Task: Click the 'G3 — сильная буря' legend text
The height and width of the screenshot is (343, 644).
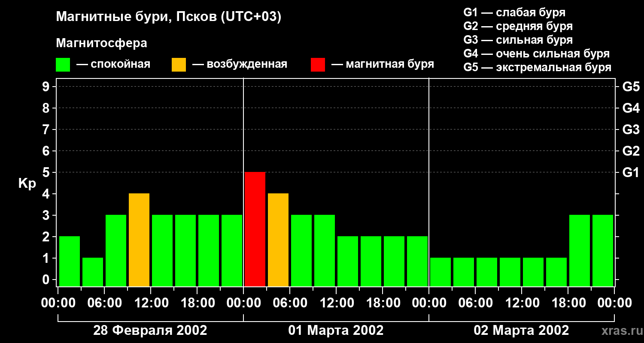Action: (x=518, y=40)
